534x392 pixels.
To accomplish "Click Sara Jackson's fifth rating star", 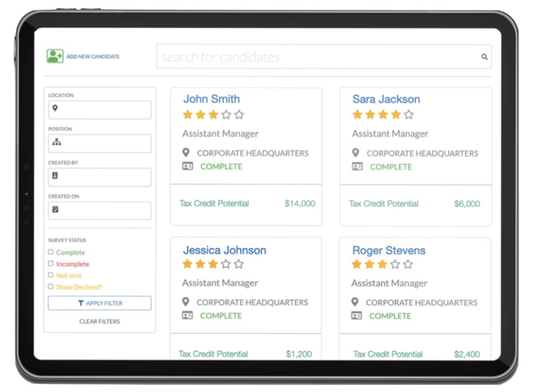I will coord(409,115).
